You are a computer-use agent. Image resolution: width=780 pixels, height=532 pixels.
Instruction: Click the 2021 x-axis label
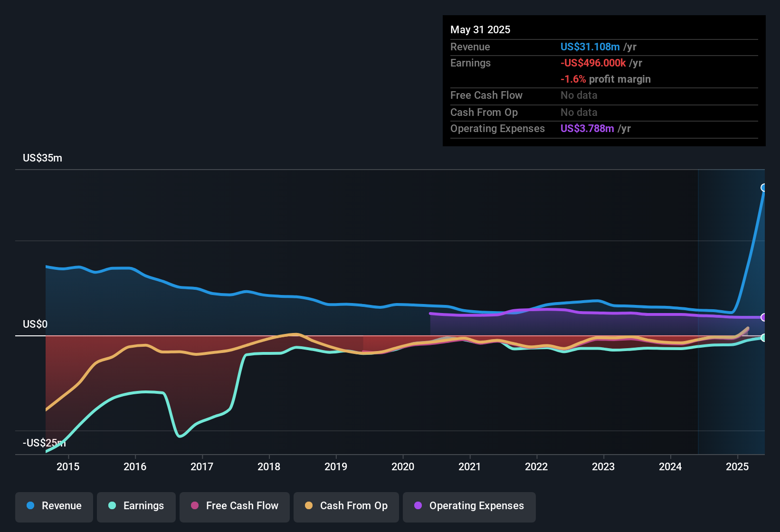click(x=470, y=466)
